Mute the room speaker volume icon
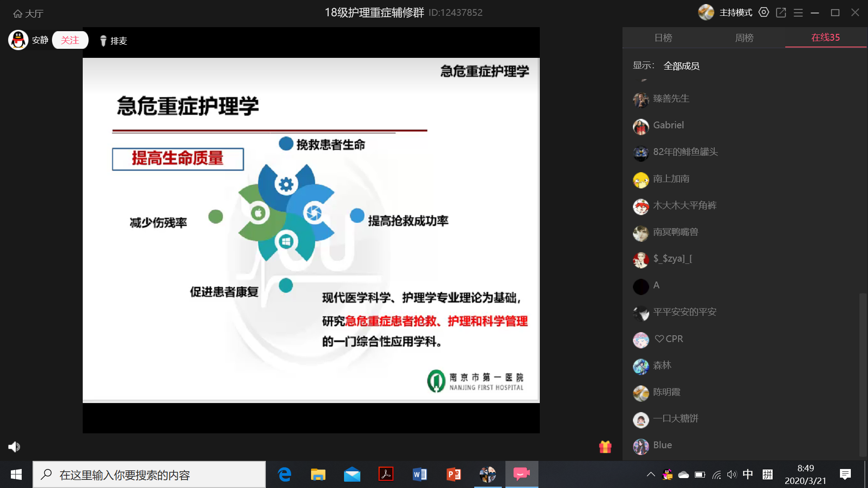The width and height of the screenshot is (868, 488). [x=14, y=447]
